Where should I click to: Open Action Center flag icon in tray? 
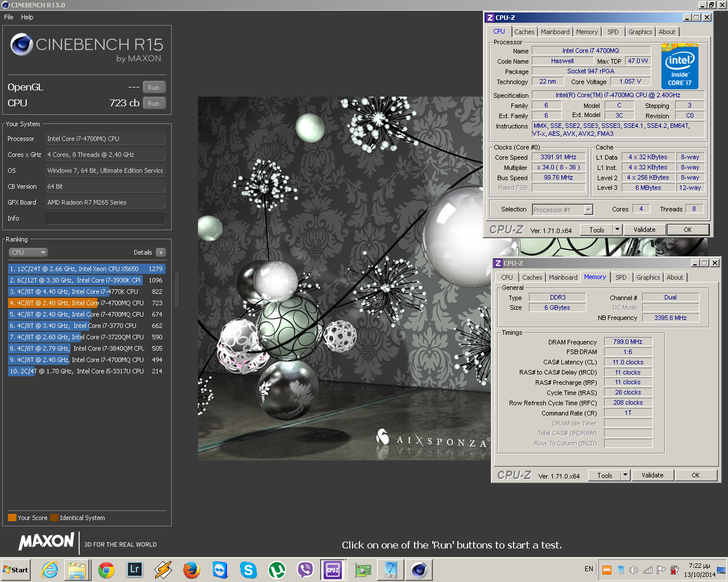click(661, 570)
